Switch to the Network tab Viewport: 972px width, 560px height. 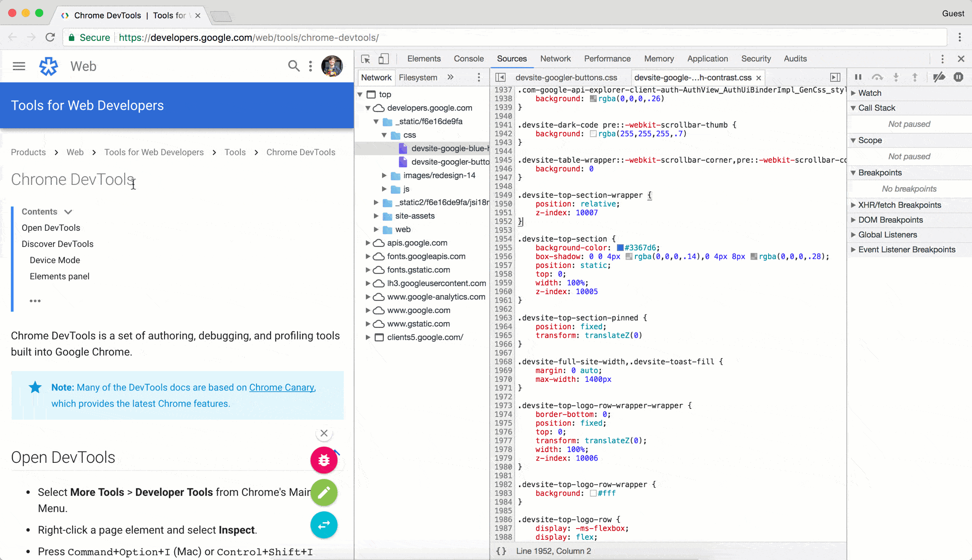point(555,58)
